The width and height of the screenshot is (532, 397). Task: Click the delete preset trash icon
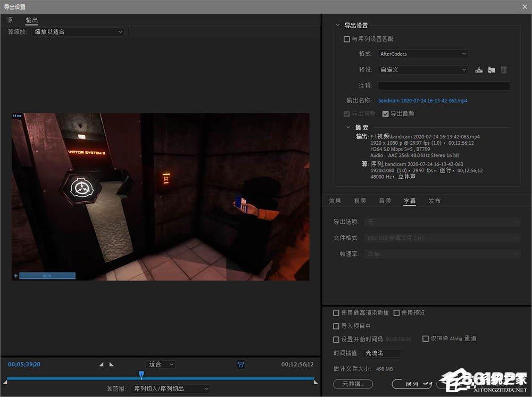504,70
